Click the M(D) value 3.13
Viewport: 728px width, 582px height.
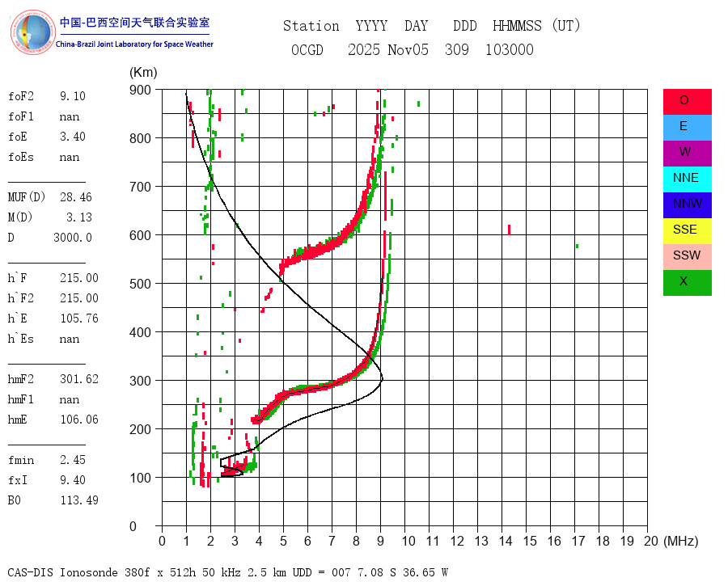[79, 217]
